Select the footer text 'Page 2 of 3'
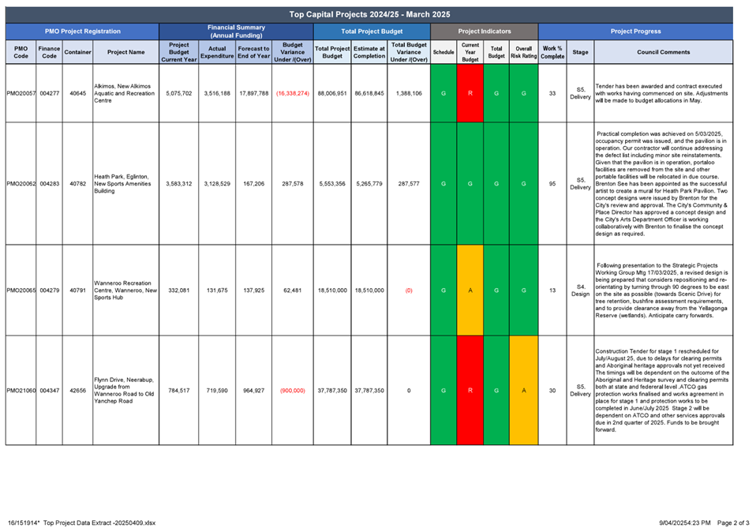Image resolution: width=756 pixels, height=532 pixels. tap(733, 523)
